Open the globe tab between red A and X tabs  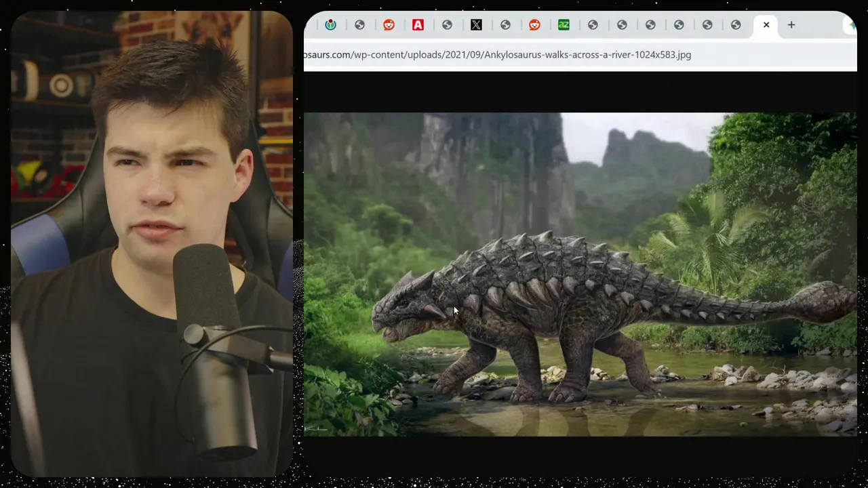point(447,25)
